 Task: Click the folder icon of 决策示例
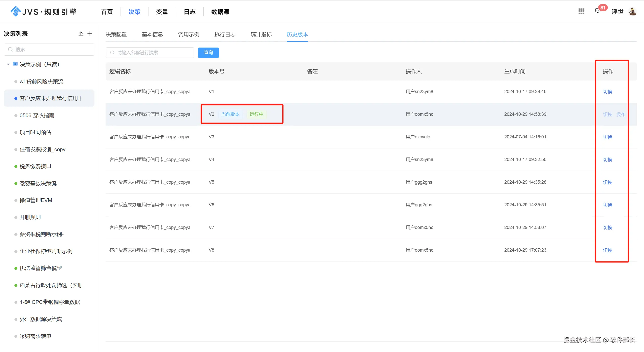[x=15, y=64]
